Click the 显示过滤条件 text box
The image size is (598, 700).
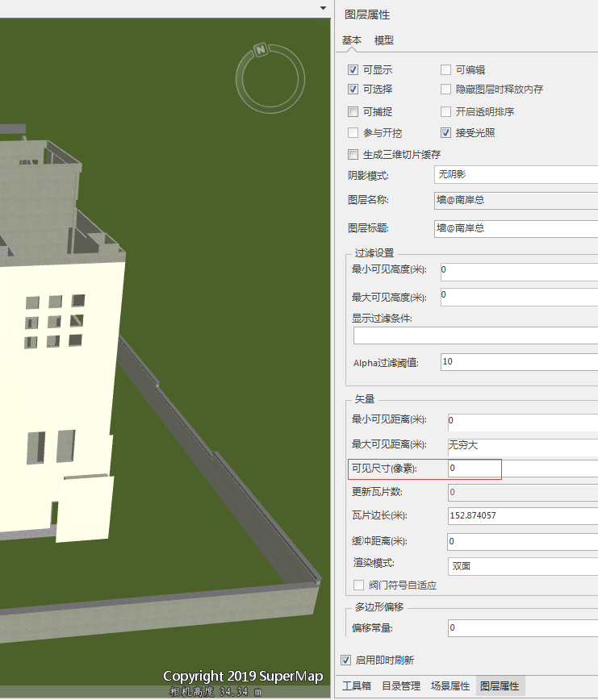click(475, 335)
